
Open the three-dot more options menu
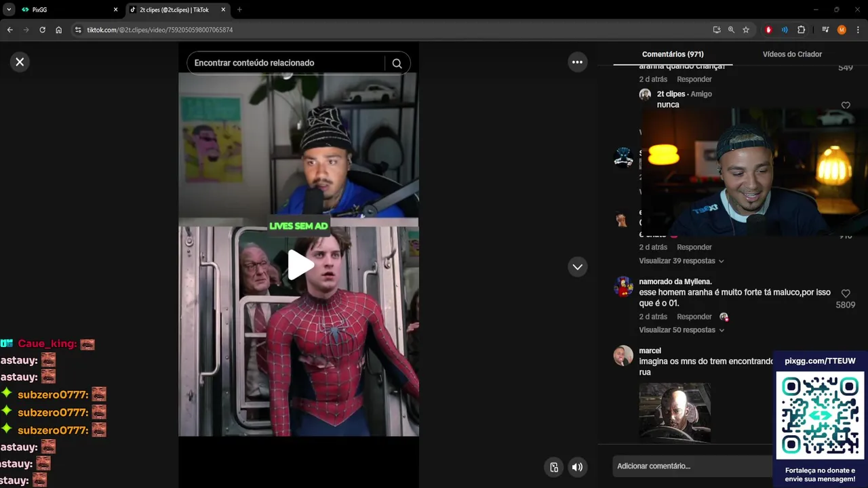tap(577, 62)
